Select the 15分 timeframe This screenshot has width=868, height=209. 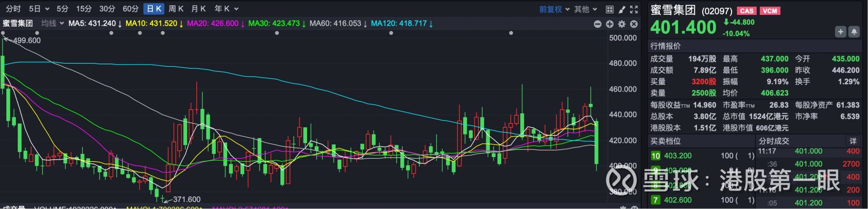coord(84,9)
